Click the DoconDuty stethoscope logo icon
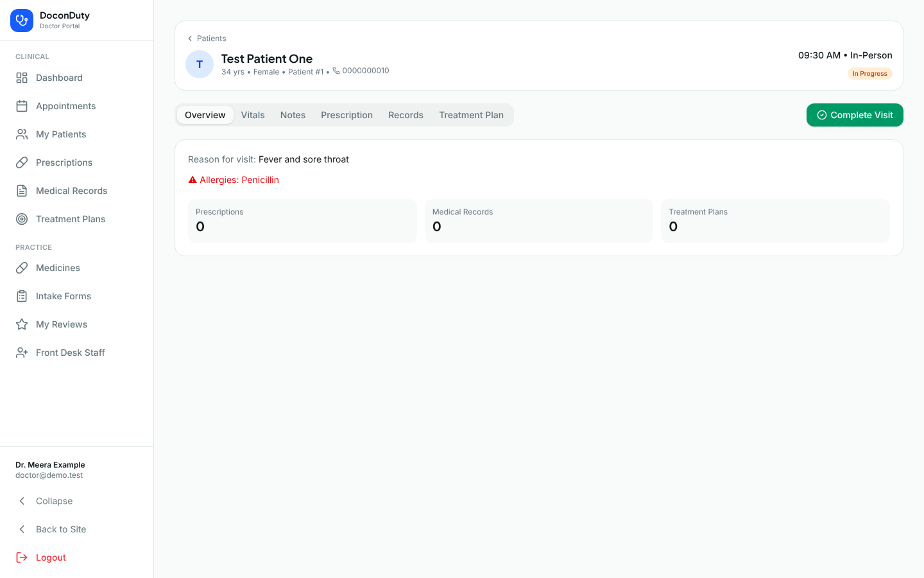 [x=22, y=21]
